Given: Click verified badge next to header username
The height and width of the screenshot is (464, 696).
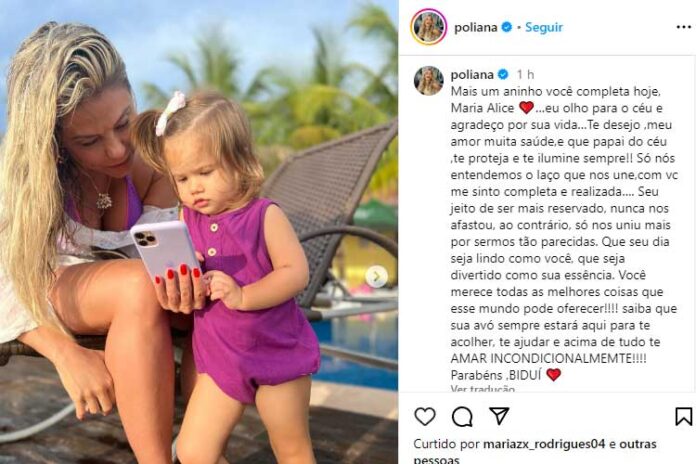Looking at the screenshot, I should [x=506, y=27].
